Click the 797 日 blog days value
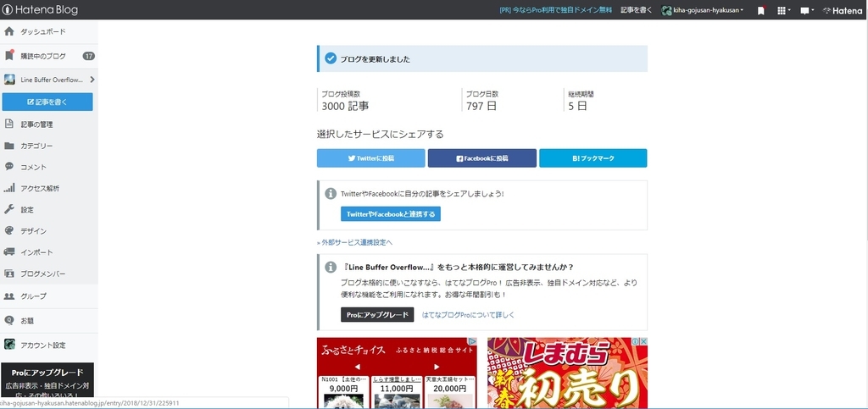This screenshot has width=868, height=409. tap(481, 106)
